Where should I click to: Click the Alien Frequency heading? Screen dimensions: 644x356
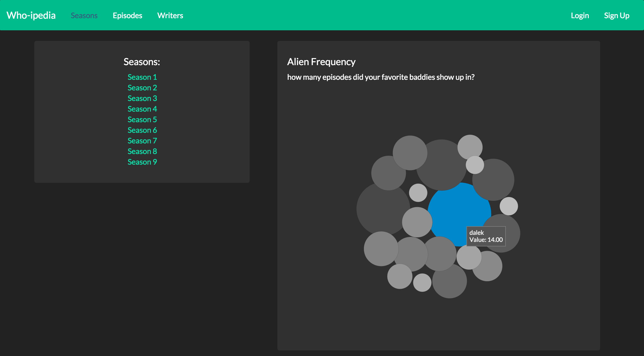(321, 62)
